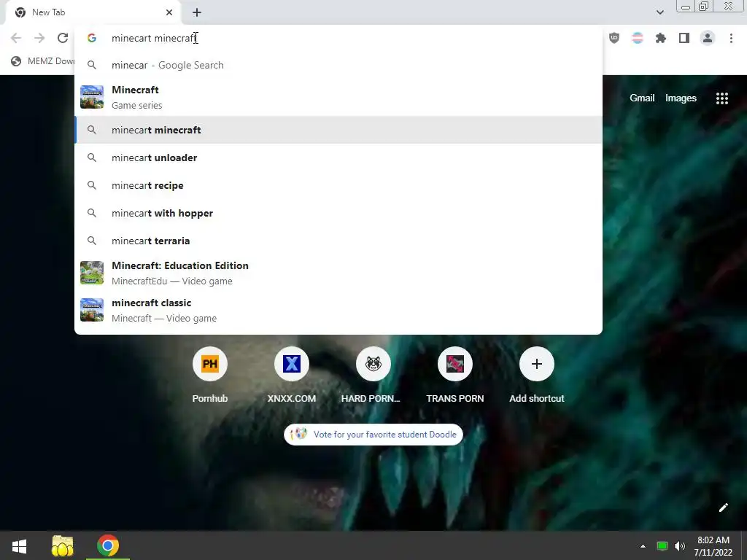Reload the page using the refresh icon

click(63, 38)
